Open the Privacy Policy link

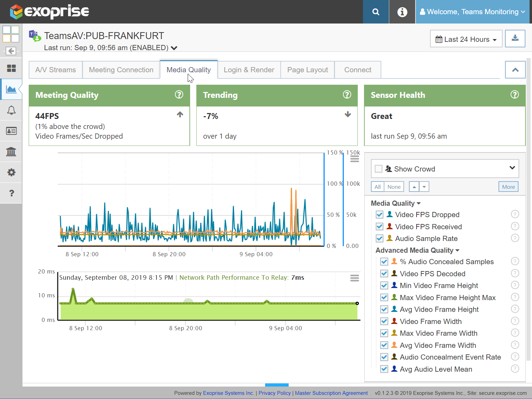(275, 393)
